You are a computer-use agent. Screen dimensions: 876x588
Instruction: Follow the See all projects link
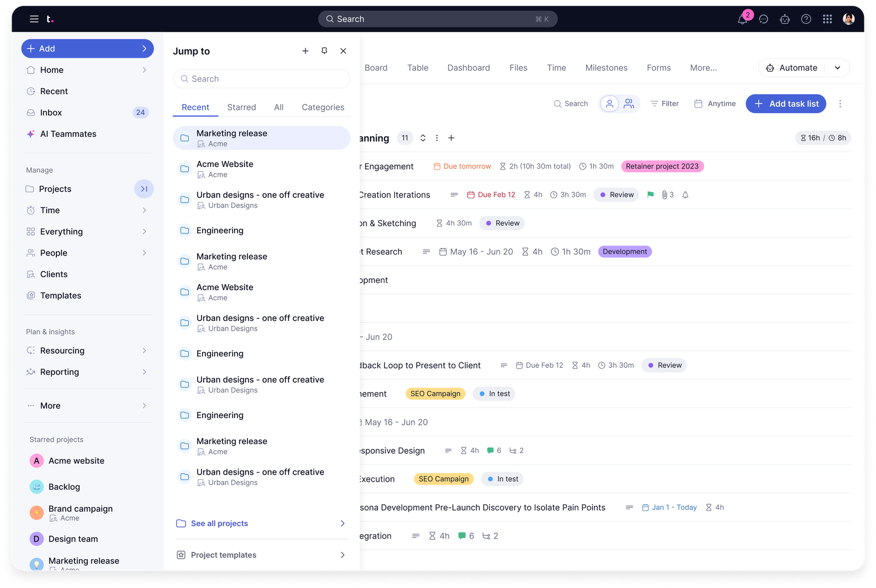pyautogui.click(x=262, y=523)
